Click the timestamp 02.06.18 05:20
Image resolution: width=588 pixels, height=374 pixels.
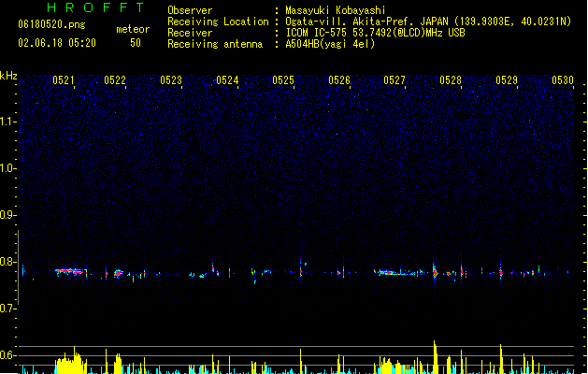point(57,43)
